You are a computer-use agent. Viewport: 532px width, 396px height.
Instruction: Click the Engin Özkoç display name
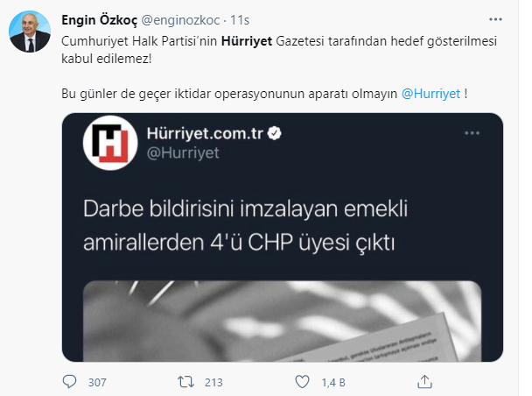[100, 20]
